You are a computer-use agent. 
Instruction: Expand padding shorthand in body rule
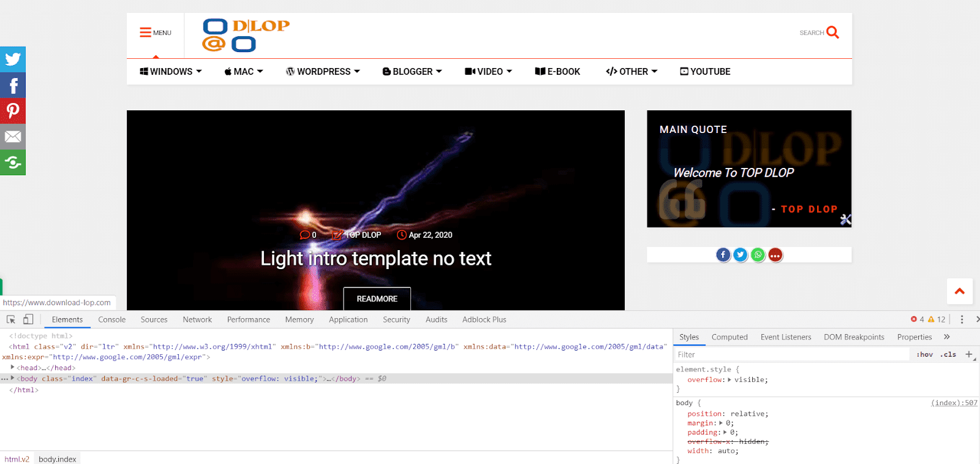[725, 432]
